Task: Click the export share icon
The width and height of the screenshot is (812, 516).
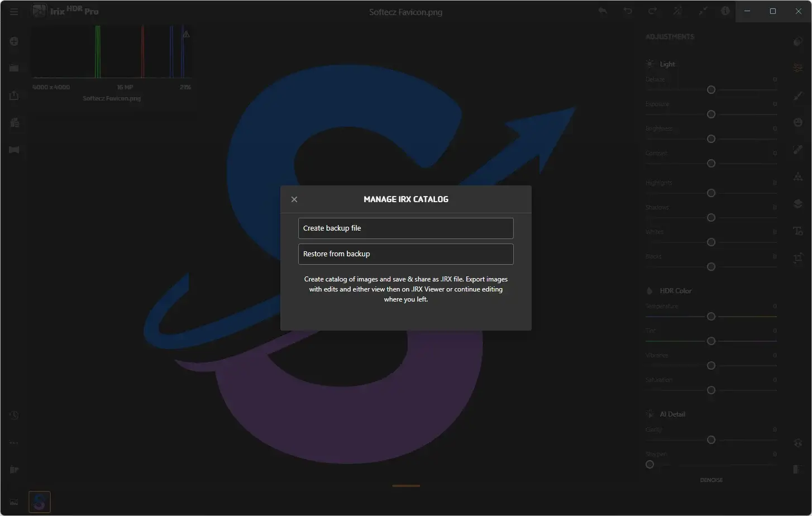Action: [14, 95]
